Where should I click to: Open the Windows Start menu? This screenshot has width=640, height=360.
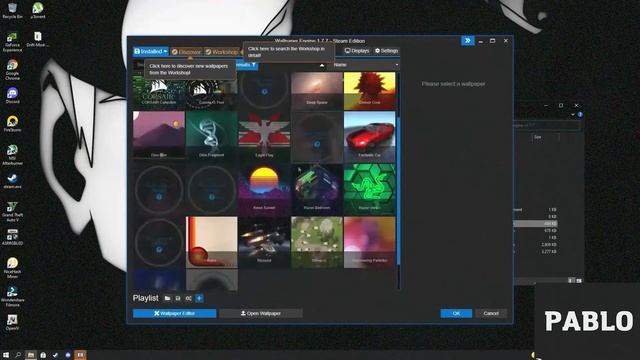6,355
